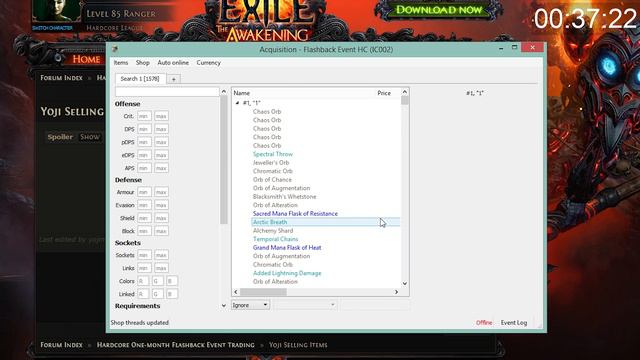
Task: Click the Linked B field
Action: (x=172, y=294)
